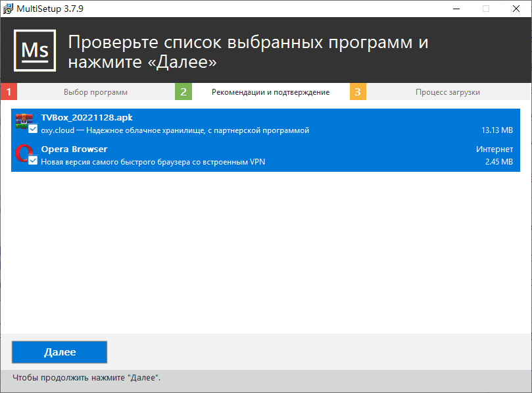Select the TVBox_20221128.apk title

[x=87, y=117]
